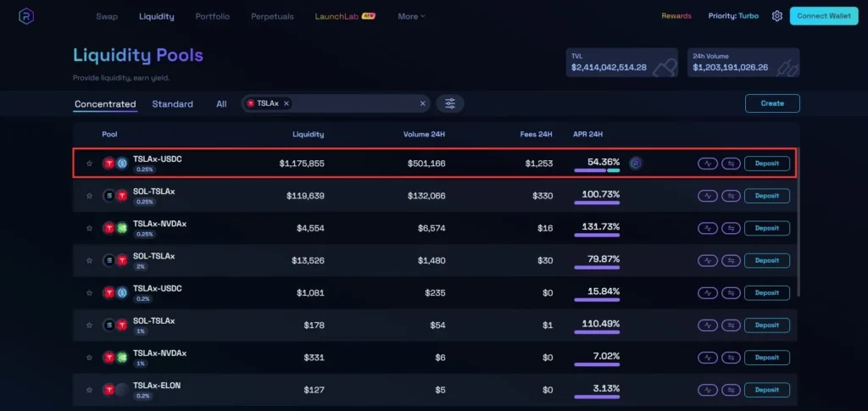Open the Liquidity navigation item

click(157, 17)
